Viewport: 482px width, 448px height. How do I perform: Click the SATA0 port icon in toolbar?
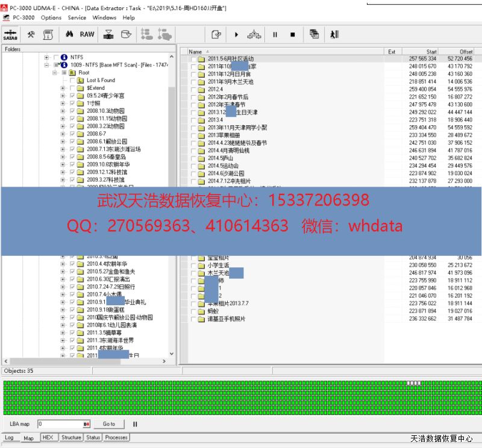10,35
